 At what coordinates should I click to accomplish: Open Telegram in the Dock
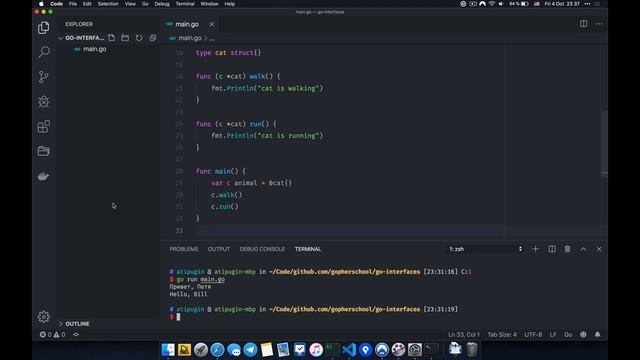pyautogui.click(x=250, y=349)
